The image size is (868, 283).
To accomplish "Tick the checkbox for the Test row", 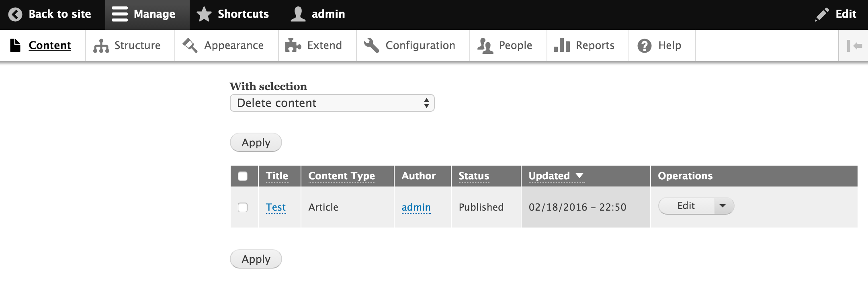I will point(243,207).
